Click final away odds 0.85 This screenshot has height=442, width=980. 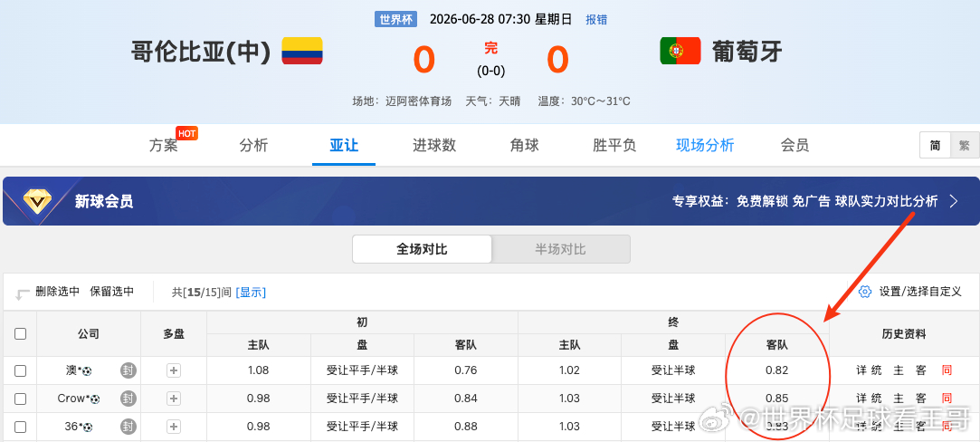[777, 399]
